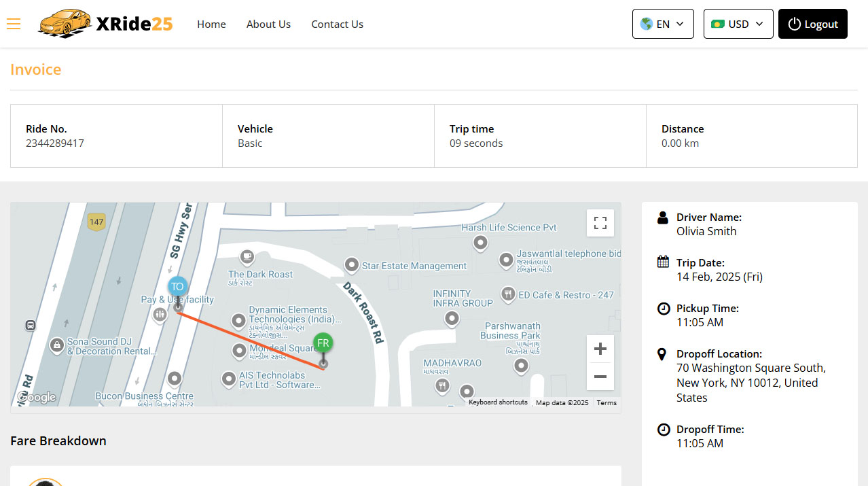Click the 70 Washington Square South address
Screen dimensions: 868x486
(x=751, y=383)
